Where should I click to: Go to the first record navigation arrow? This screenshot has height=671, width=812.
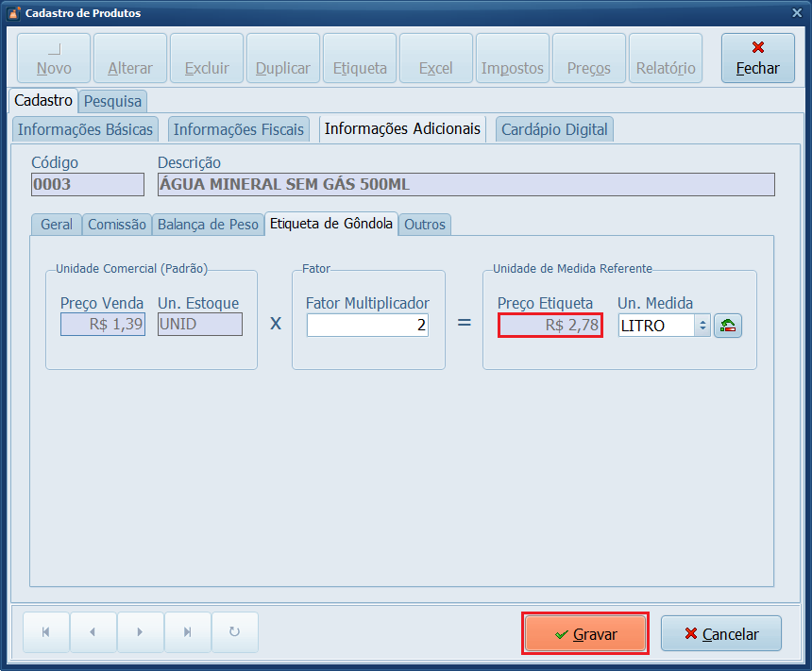pyautogui.click(x=45, y=632)
